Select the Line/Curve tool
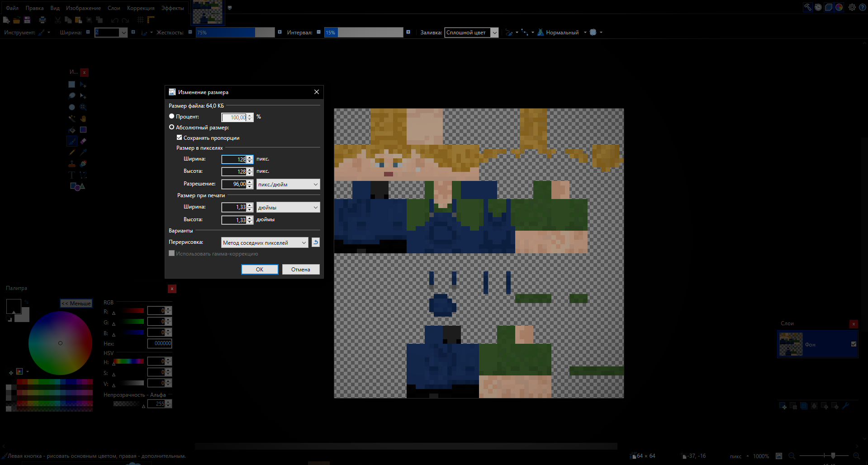Screen dimensions: 868x465 pyautogui.click(x=83, y=175)
